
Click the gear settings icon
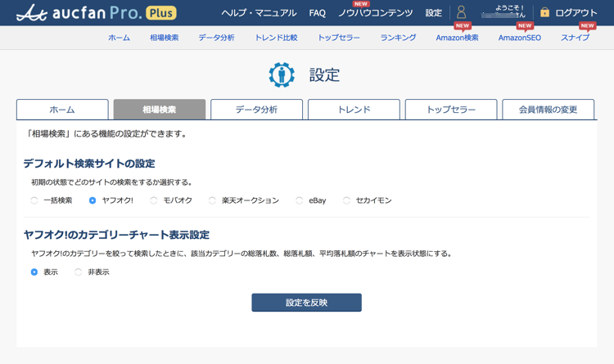tap(282, 74)
